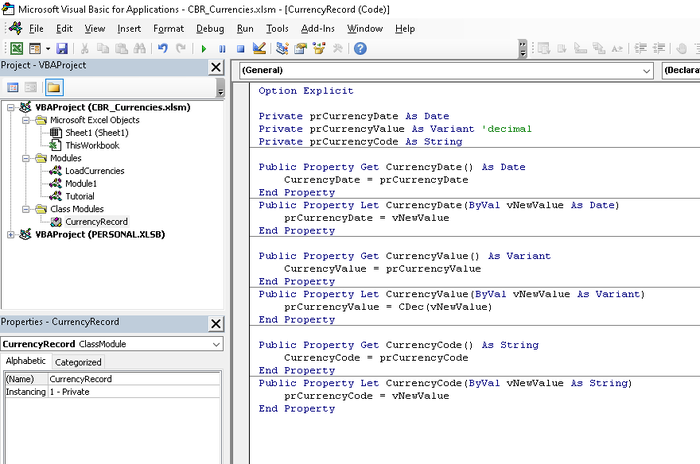700x464 pixels.
Task: Switch to the Categorized properties tab
Action: 78,362
